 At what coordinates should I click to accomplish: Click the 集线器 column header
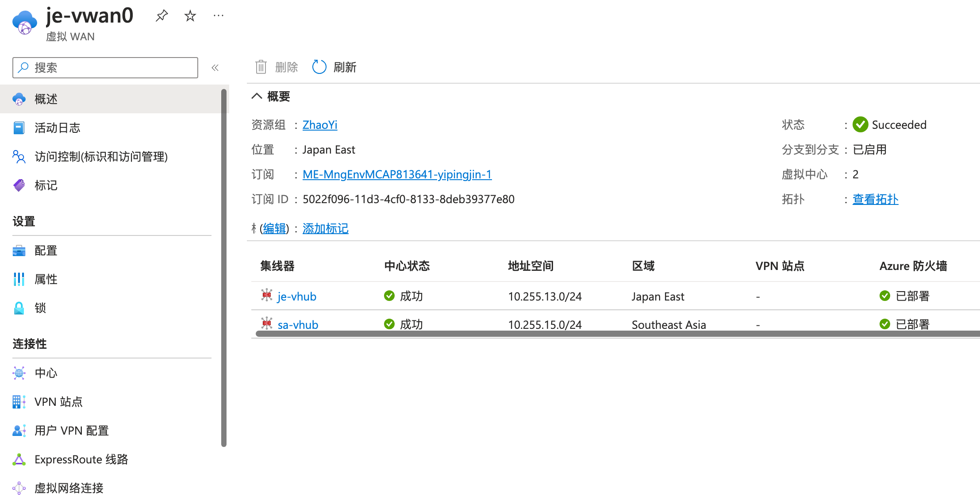[x=277, y=266]
